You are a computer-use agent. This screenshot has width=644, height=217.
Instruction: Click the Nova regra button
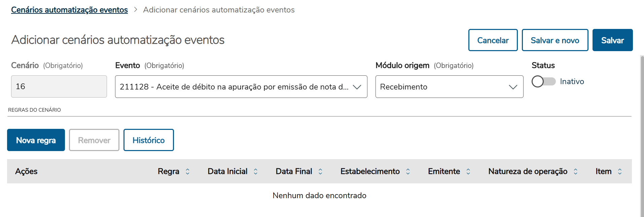[x=36, y=140]
